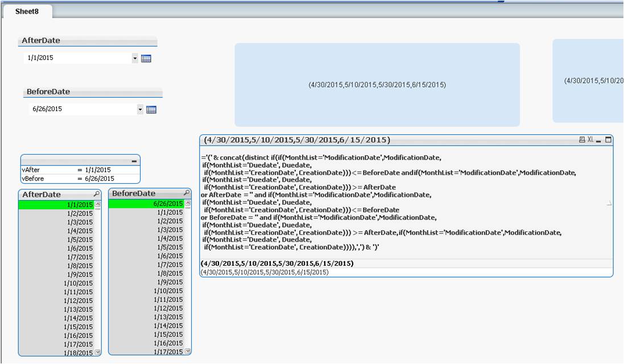The width and height of the screenshot is (624, 364).
Task: Select 1/14/2015 in AfterDate listbox
Action: (x=56, y=318)
